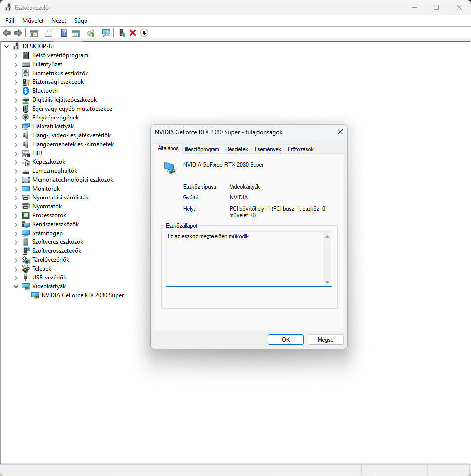This screenshot has width=471, height=476.
Task: Expand Belső vezérlőprogram category
Action: (16, 56)
